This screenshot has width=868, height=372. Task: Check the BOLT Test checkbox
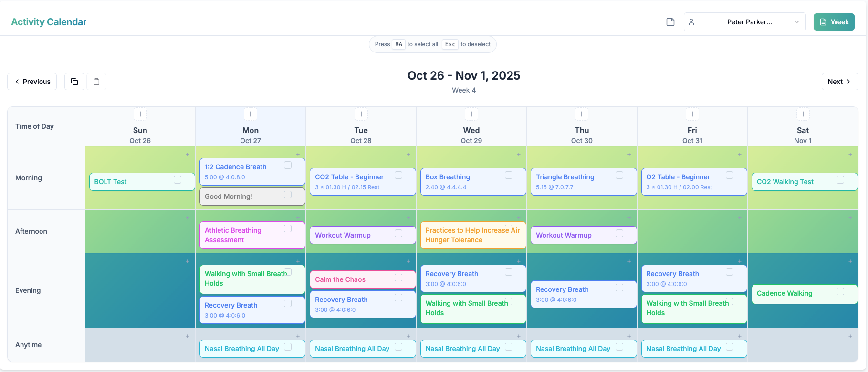[x=177, y=180]
